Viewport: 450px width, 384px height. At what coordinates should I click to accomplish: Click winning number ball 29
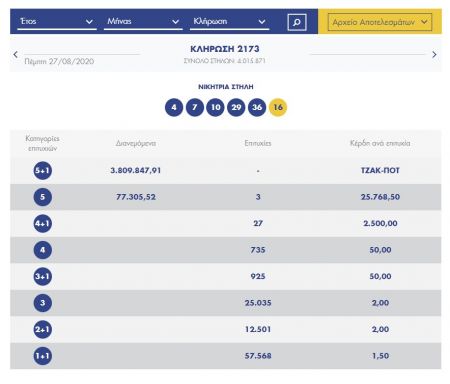click(236, 107)
